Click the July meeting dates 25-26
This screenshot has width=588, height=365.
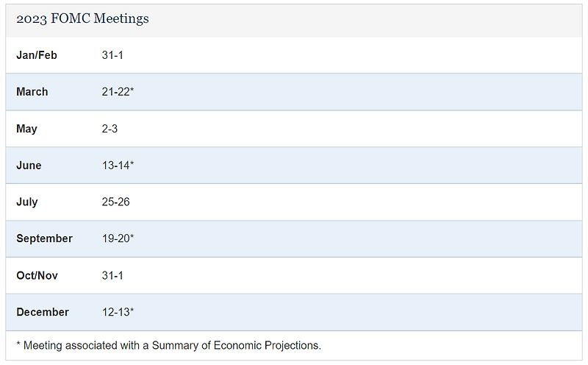116,202
